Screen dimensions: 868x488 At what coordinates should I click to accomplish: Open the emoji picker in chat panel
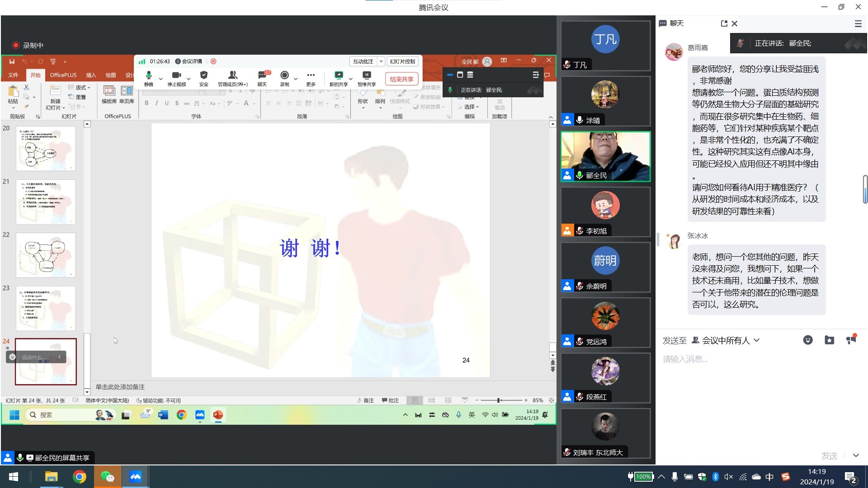808,340
